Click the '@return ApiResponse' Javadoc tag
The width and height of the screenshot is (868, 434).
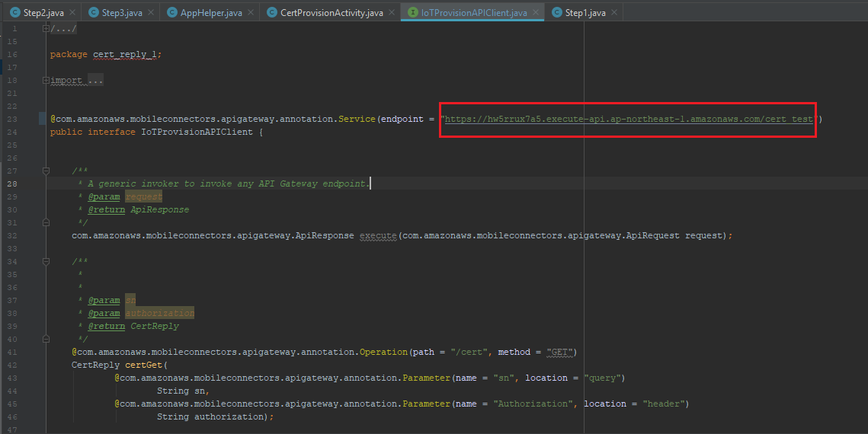coord(139,209)
